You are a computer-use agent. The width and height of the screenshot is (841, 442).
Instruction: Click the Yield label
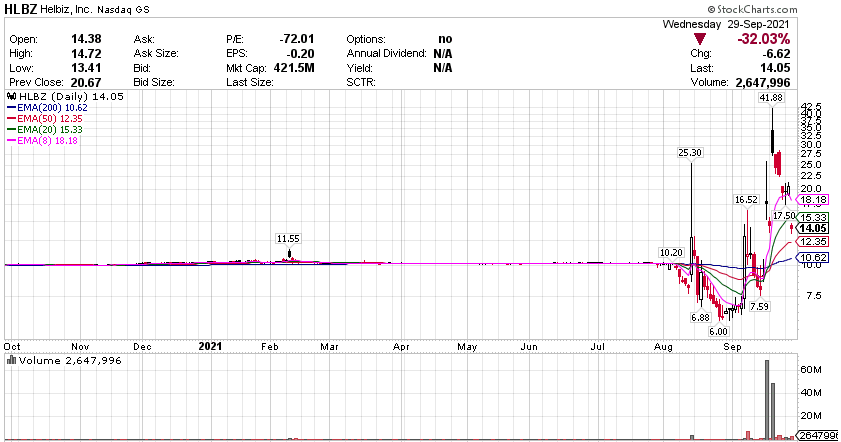pyautogui.click(x=359, y=68)
